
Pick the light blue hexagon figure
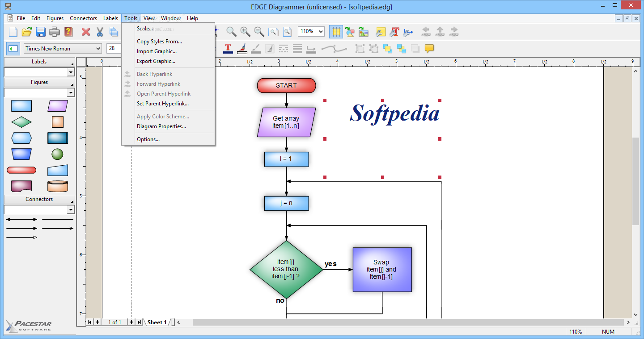21,138
